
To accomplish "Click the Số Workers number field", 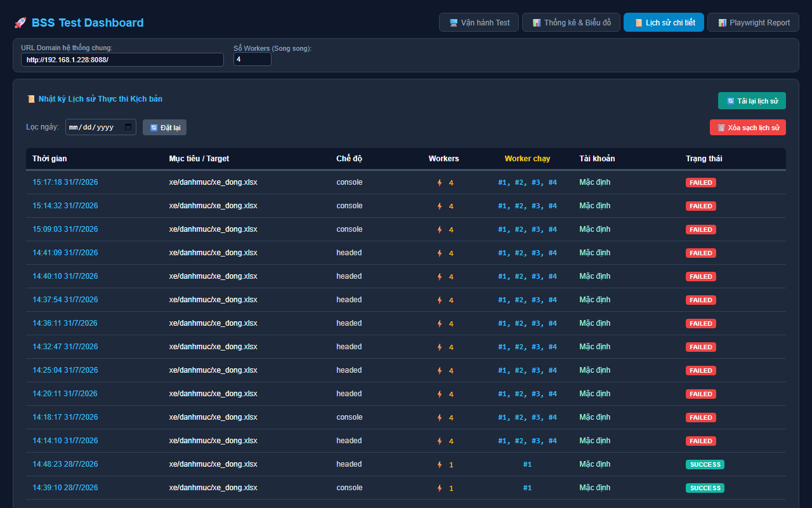I will pyautogui.click(x=252, y=59).
